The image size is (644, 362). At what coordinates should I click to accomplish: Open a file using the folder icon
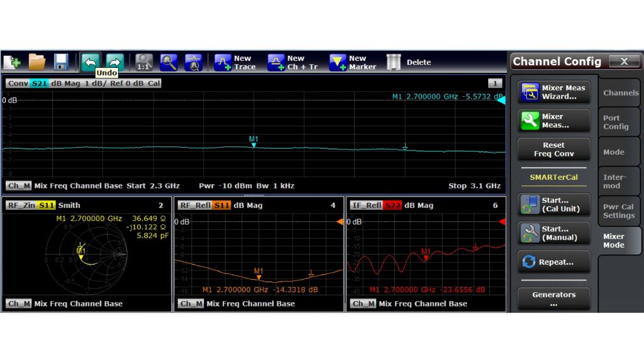(36, 62)
